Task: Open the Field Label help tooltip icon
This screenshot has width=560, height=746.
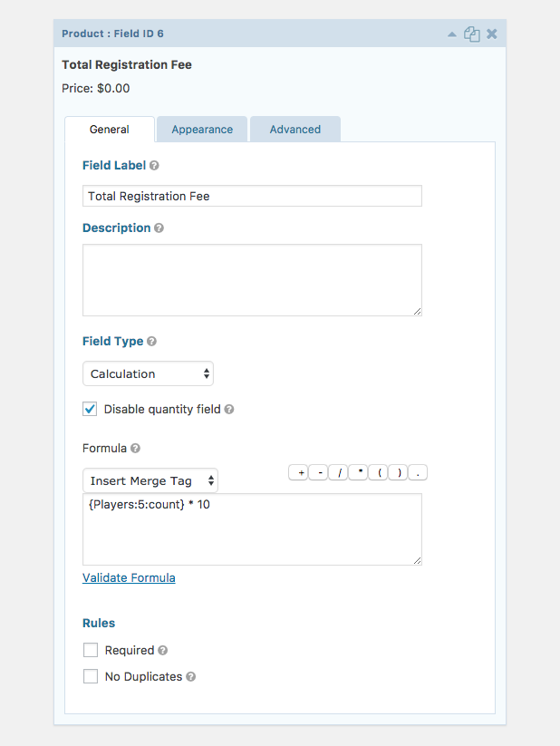Action: click(x=154, y=166)
